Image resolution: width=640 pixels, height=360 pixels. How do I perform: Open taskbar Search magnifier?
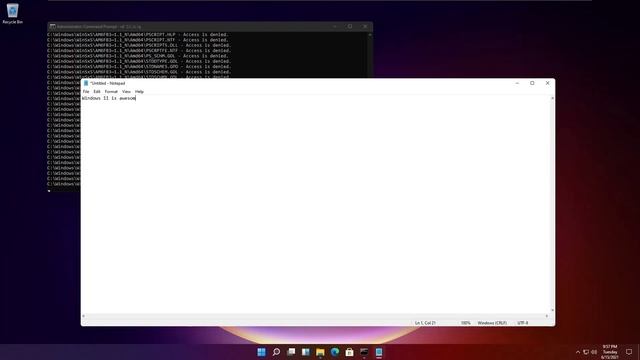pyautogui.click(x=276, y=352)
